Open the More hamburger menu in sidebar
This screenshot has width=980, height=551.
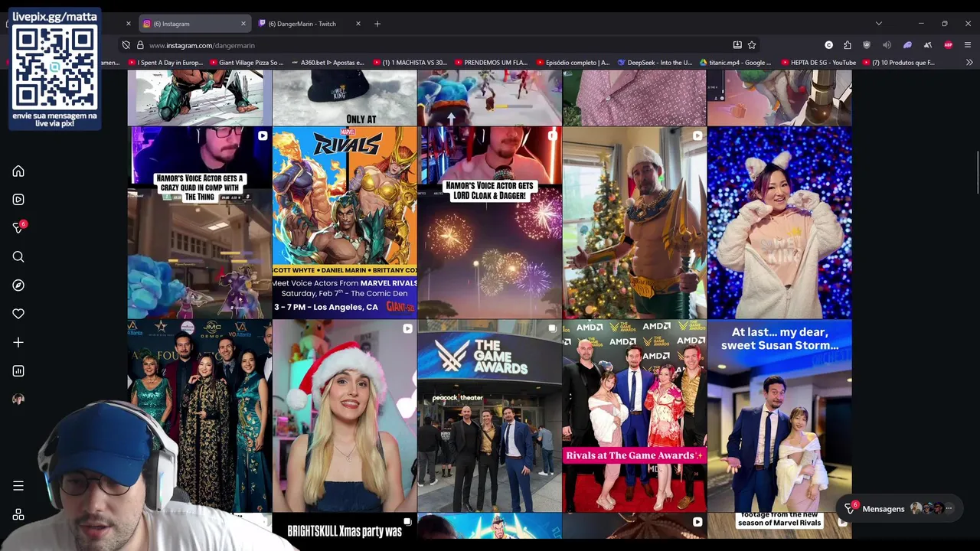click(x=18, y=486)
